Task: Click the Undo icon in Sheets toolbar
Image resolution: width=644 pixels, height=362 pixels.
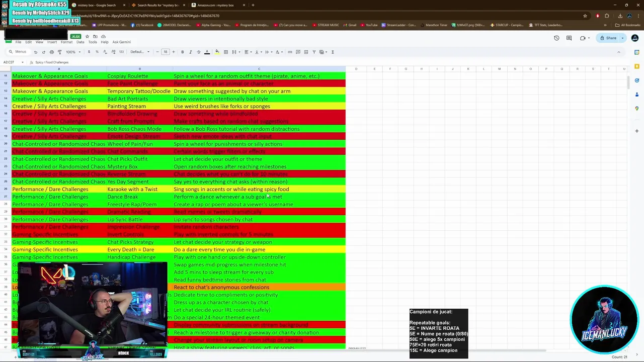Action: [35, 52]
